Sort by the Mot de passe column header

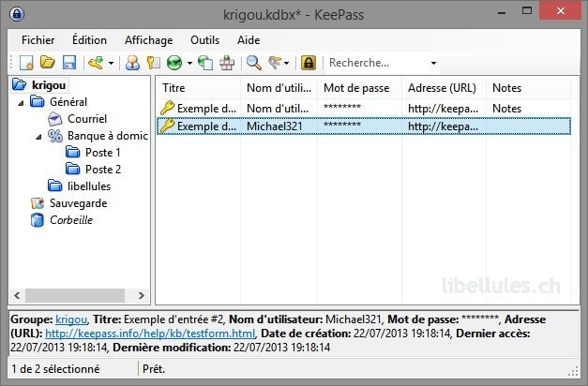click(359, 88)
